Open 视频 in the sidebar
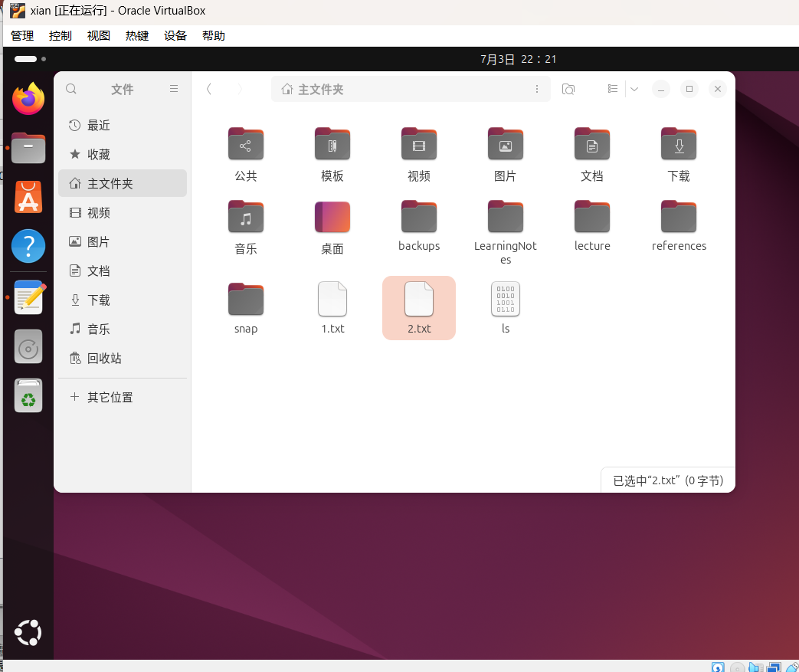The image size is (799, 672). point(123,212)
